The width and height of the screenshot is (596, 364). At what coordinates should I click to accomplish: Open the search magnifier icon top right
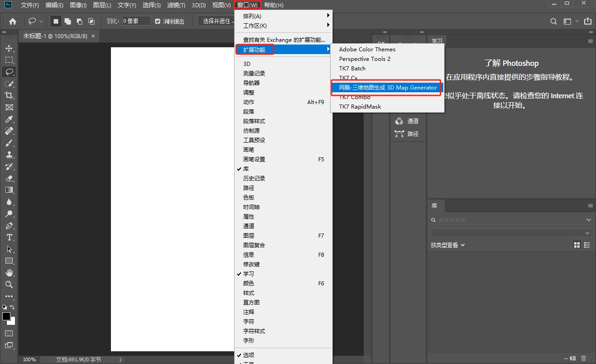[x=553, y=21]
